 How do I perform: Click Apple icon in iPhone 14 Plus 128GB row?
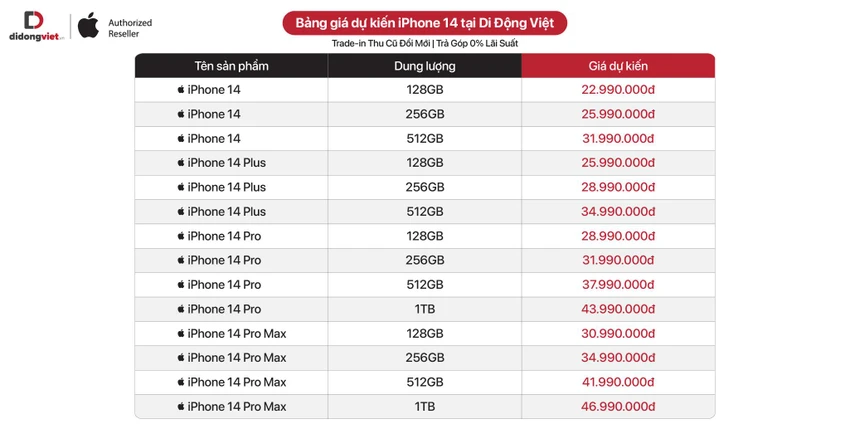(181, 163)
